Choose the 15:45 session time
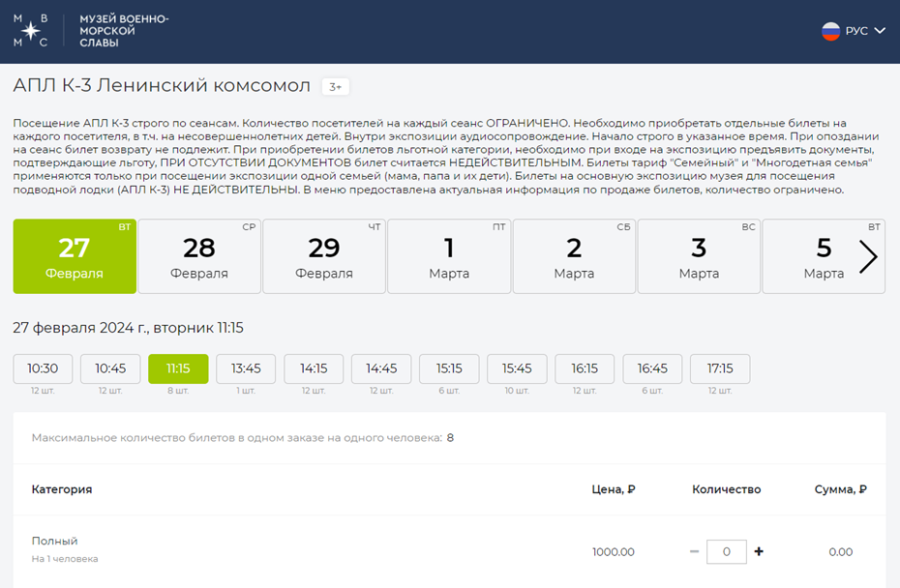The height and width of the screenshot is (588, 900). tap(517, 368)
